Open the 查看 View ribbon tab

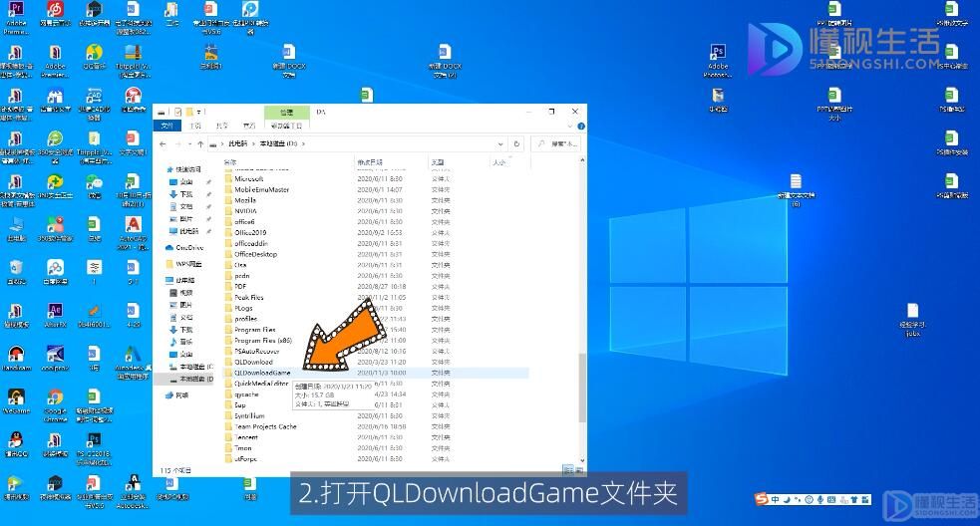point(249,126)
